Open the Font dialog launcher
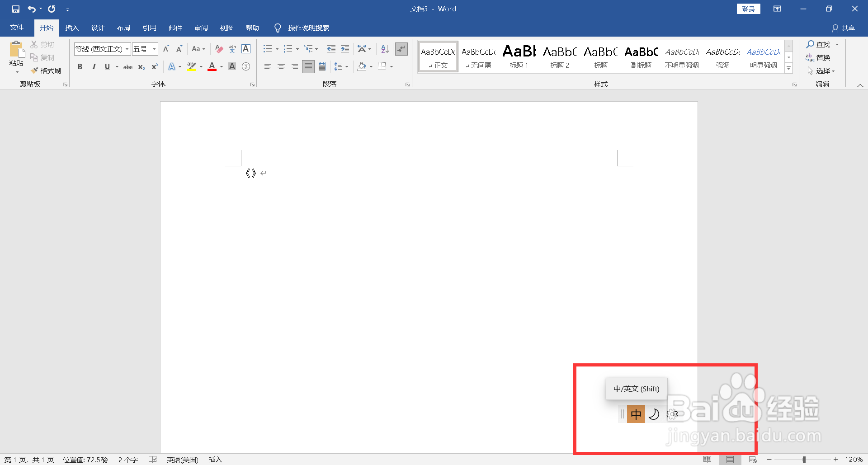This screenshot has width=868, height=465. [252, 85]
